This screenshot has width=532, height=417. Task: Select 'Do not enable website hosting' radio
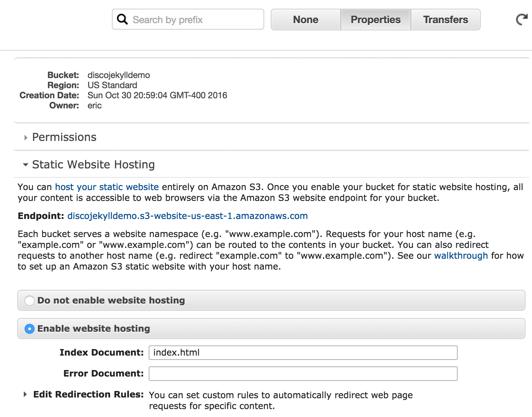(x=30, y=301)
